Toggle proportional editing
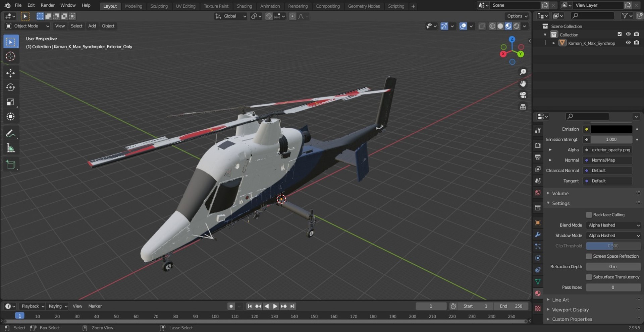Image resolution: width=644 pixels, height=332 pixels. (292, 16)
